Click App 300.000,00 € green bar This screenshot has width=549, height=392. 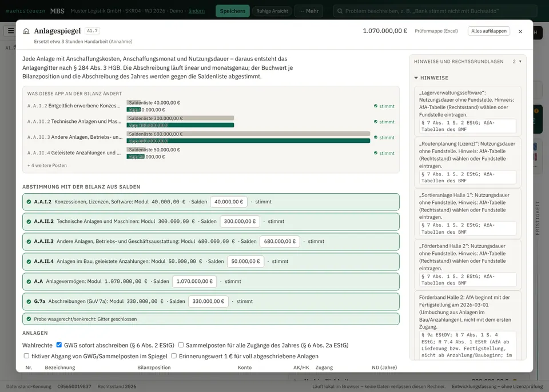pyautogui.click(x=180, y=125)
